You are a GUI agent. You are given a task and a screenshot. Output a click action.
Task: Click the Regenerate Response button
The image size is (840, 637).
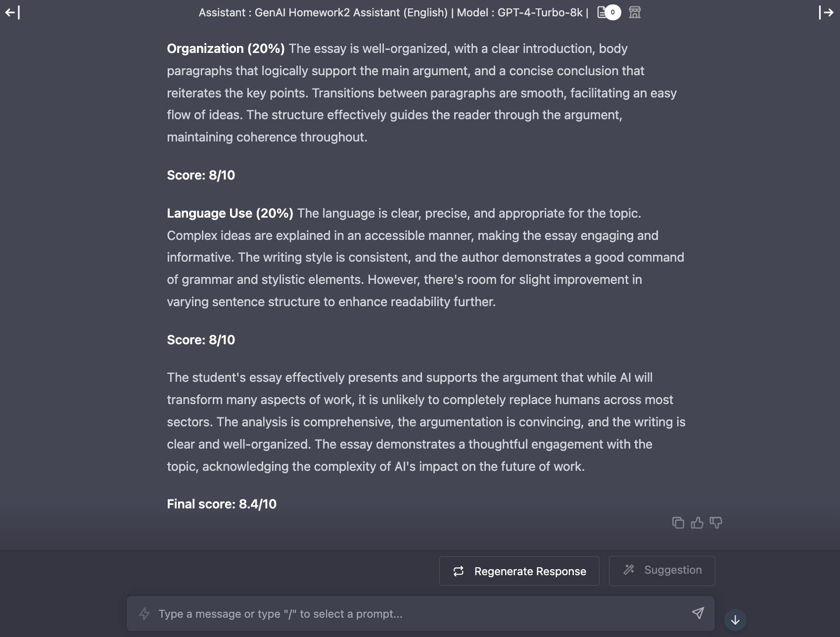coord(519,571)
